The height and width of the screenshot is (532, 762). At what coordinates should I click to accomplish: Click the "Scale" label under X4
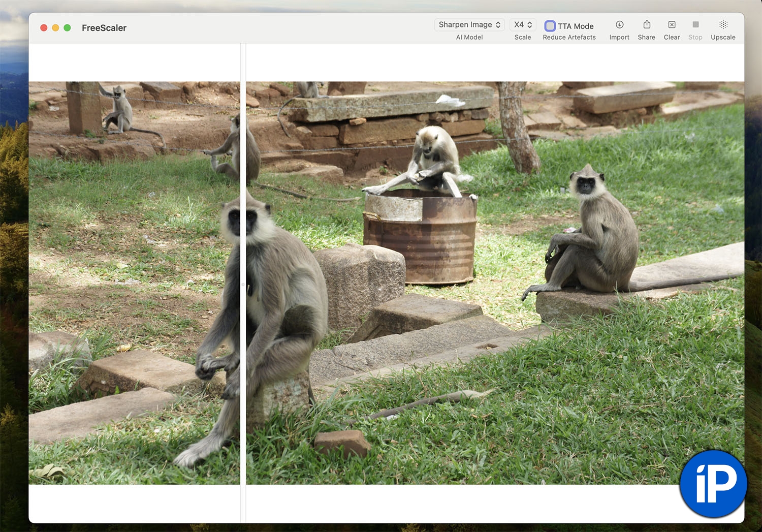pyautogui.click(x=522, y=38)
